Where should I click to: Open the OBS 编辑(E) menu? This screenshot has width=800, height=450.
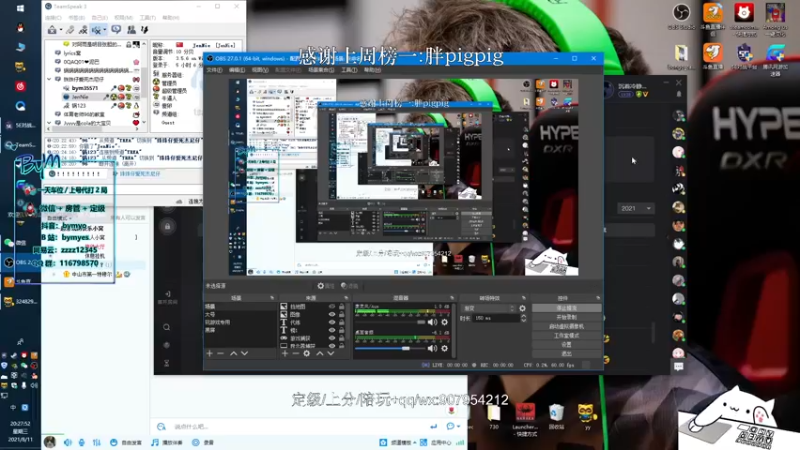[x=237, y=70]
